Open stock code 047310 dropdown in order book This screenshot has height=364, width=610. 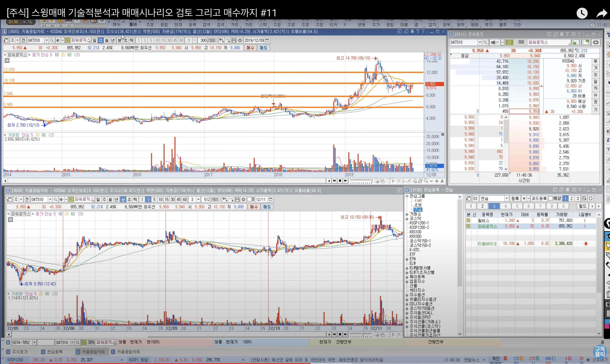480,43
